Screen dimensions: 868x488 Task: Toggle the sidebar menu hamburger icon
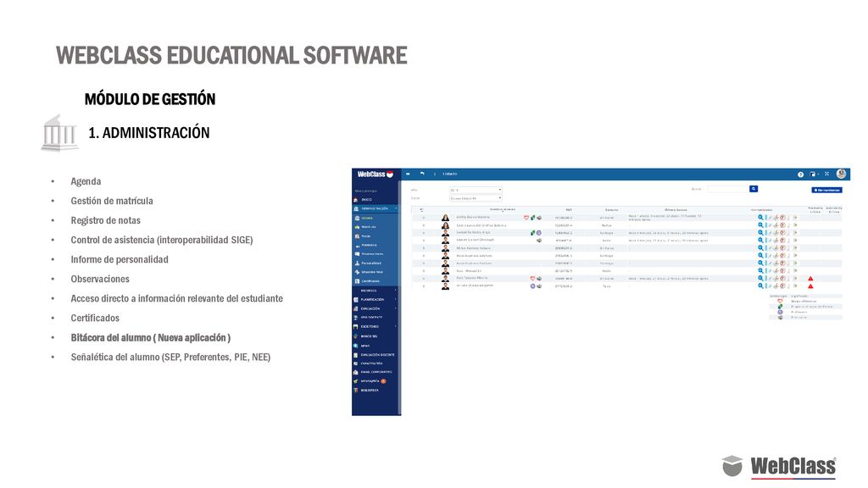[x=408, y=174]
